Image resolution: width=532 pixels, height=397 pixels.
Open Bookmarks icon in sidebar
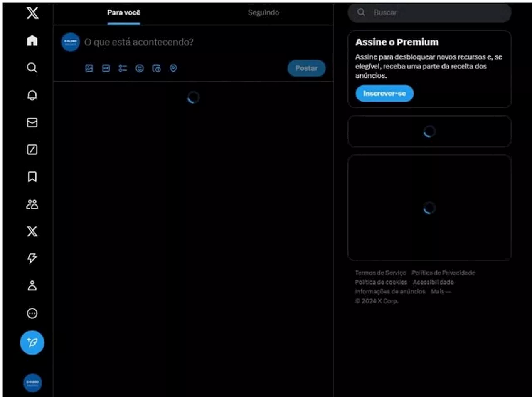(32, 177)
